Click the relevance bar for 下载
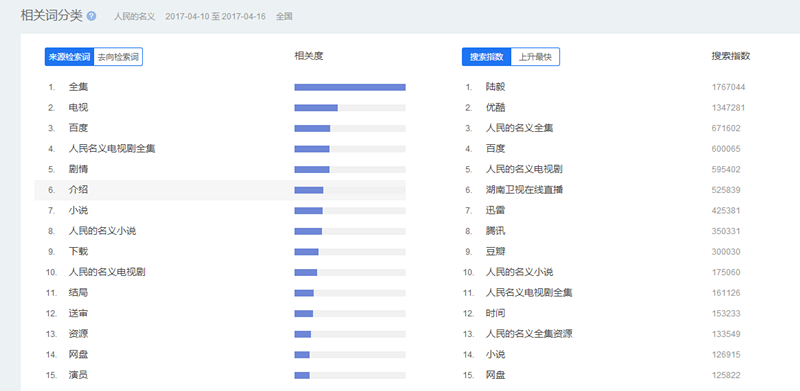The image size is (800, 391). click(x=350, y=252)
